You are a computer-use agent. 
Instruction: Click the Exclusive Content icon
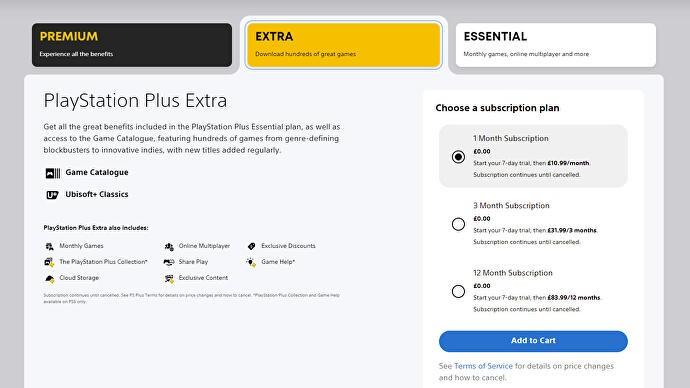pos(169,278)
